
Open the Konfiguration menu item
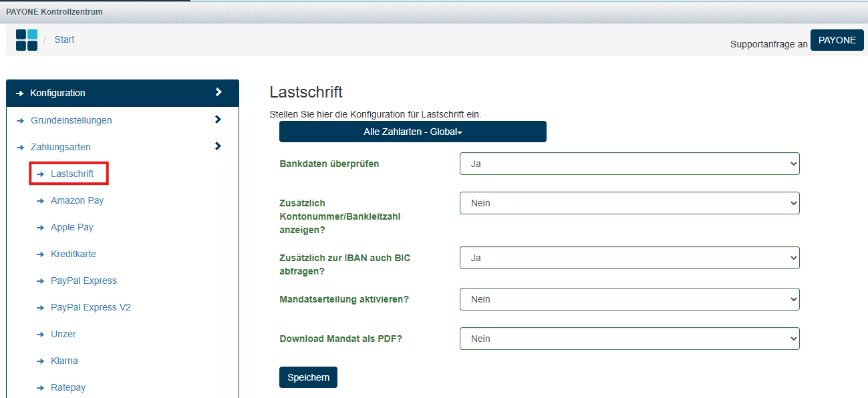click(x=123, y=93)
